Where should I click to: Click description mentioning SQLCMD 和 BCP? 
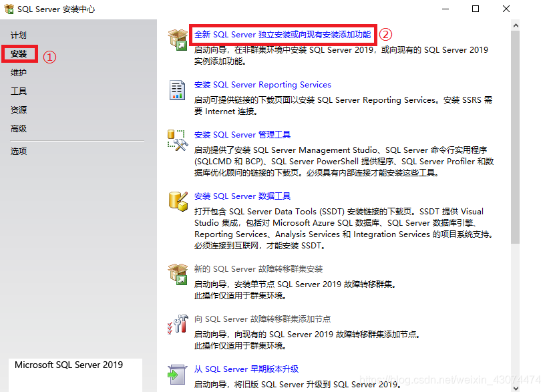click(344, 162)
